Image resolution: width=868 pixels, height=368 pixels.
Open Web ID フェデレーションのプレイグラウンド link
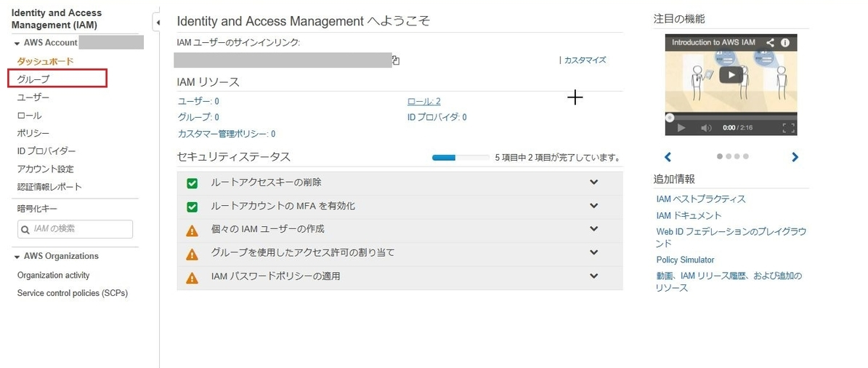pyautogui.click(x=731, y=237)
